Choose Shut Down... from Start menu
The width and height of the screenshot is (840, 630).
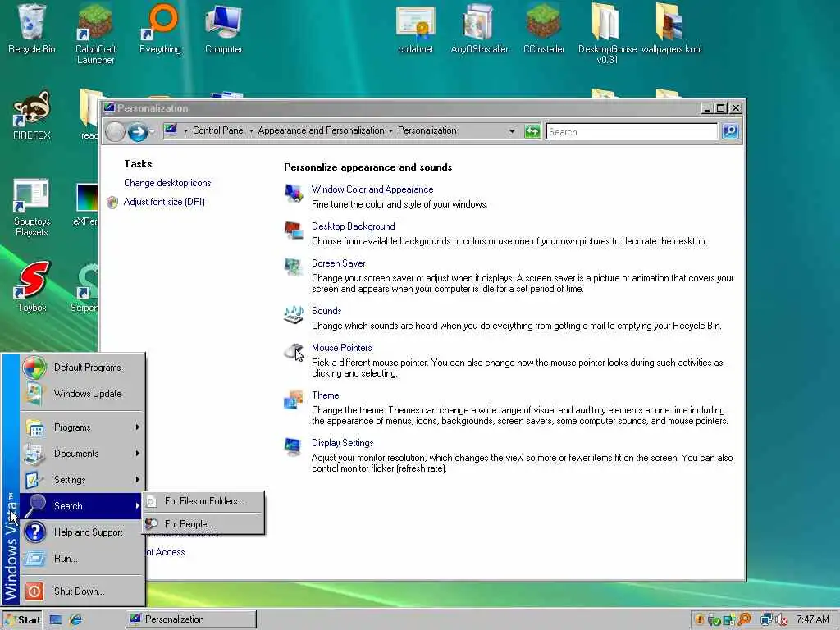pos(83,591)
